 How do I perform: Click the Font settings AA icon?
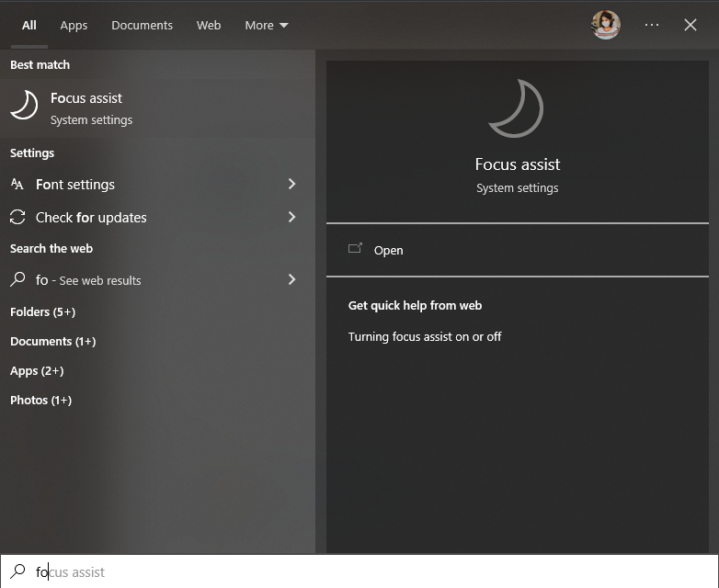click(x=17, y=185)
